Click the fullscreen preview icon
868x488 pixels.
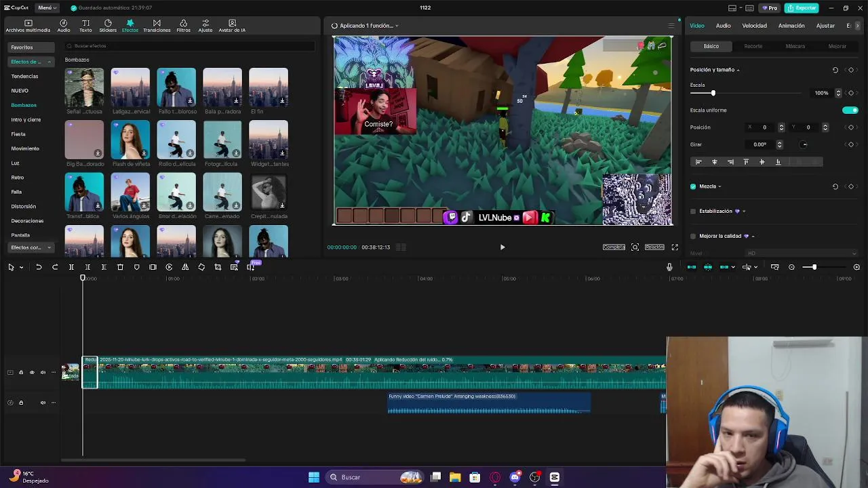[675, 247]
